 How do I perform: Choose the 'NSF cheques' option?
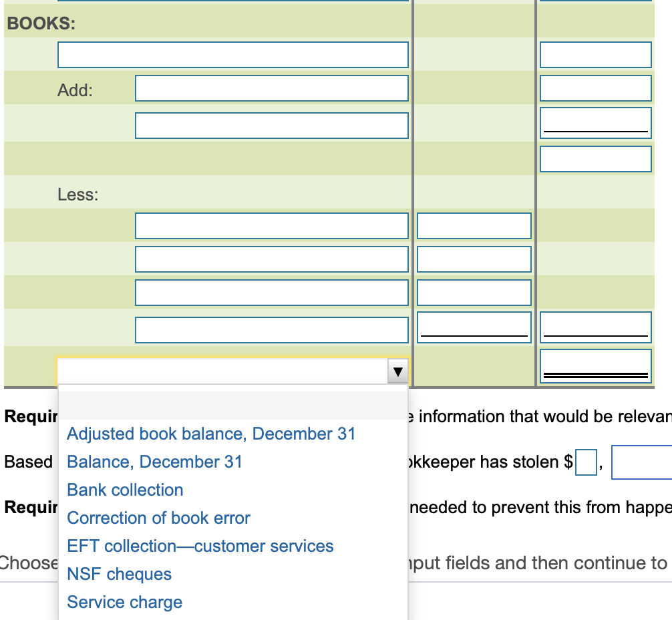pyautogui.click(x=118, y=574)
